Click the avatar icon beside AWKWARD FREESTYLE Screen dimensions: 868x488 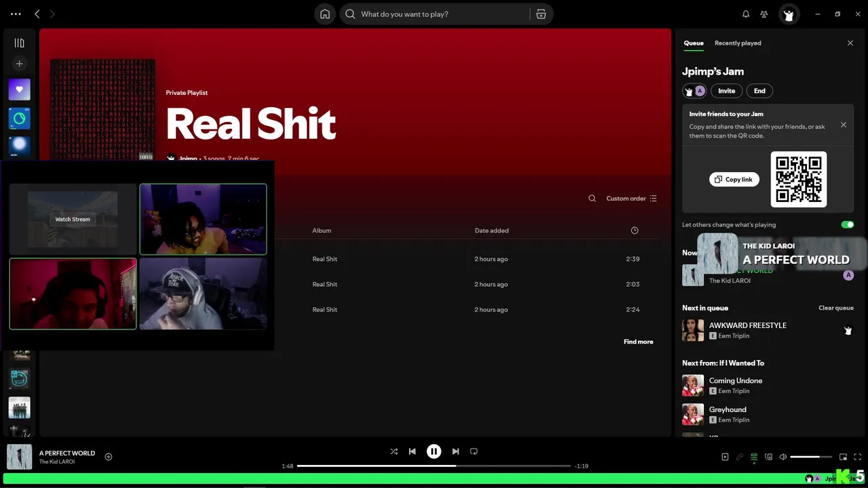(848, 330)
